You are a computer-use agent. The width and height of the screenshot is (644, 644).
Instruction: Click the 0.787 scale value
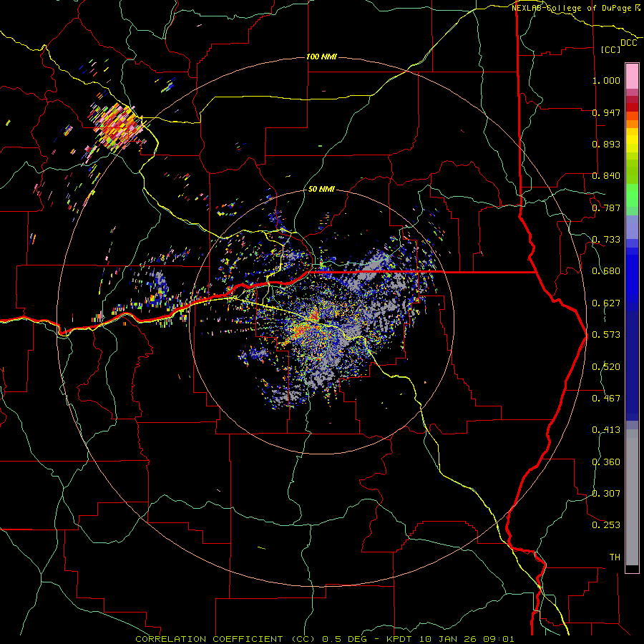point(606,208)
